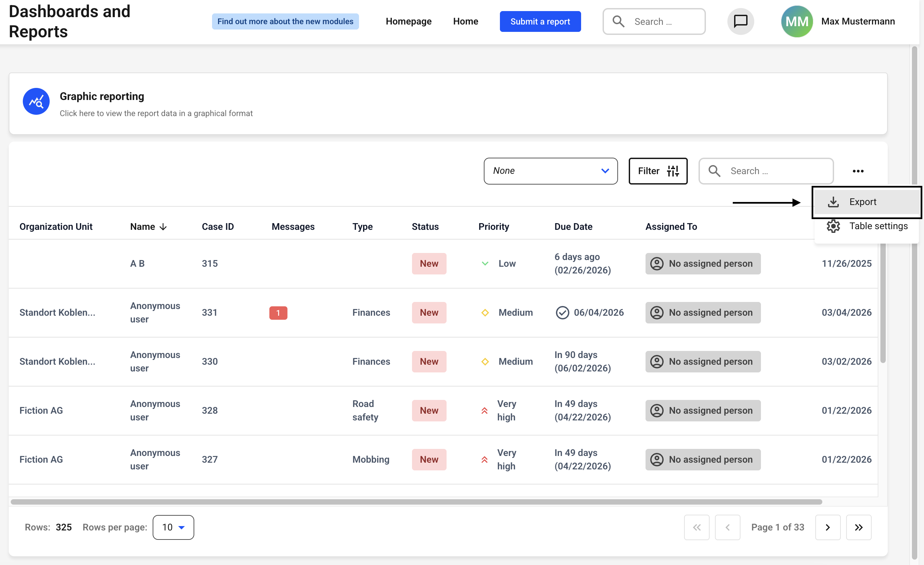Viewport: 924px width, 565px height.
Task: Go to next page arrow
Action: (x=827, y=527)
